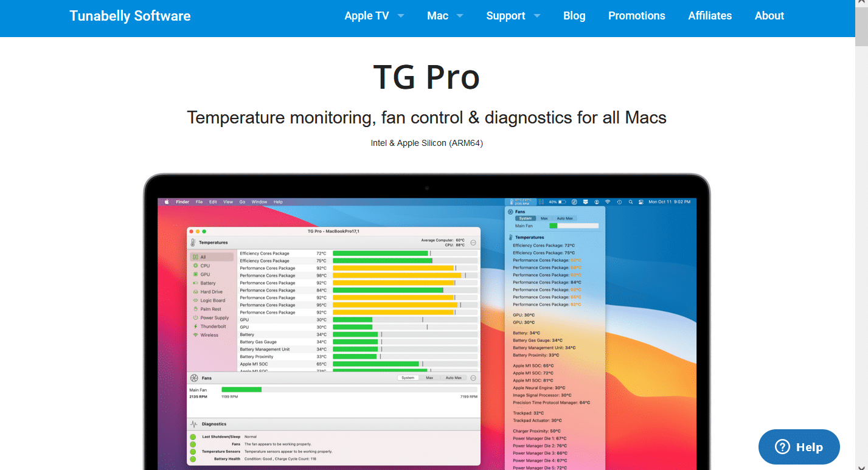The width and height of the screenshot is (868, 470).
Task: Click the date and time in menu bar
Action: pyautogui.click(x=669, y=202)
